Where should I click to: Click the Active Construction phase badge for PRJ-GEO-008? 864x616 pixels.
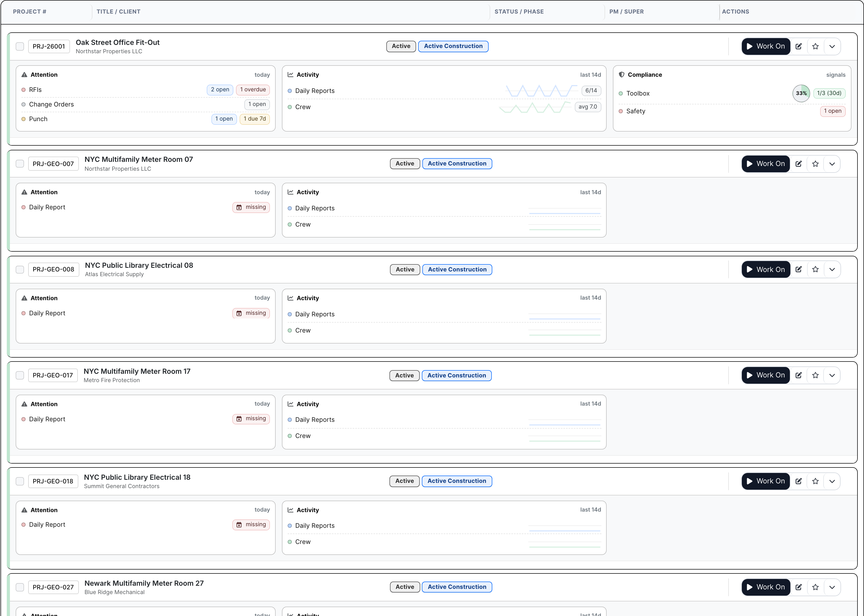[x=457, y=269]
